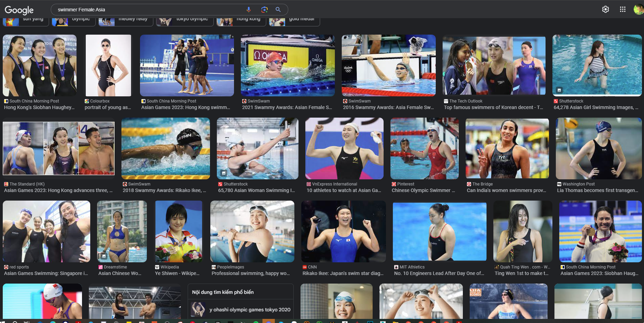This screenshot has width=644, height=323.
Task: Go to Google home via logo
Action: 19,10
